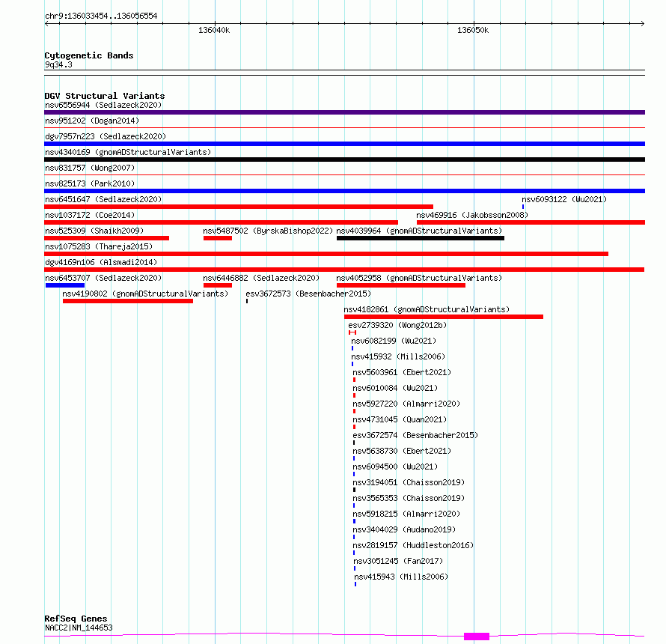This screenshot has width=666, height=644.
Task: Open the nsv6451647 (Sedlazeck2020) label
Action: pos(103,199)
